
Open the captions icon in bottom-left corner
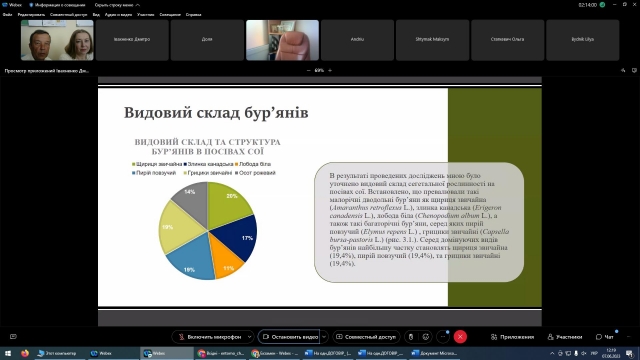coord(13,337)
